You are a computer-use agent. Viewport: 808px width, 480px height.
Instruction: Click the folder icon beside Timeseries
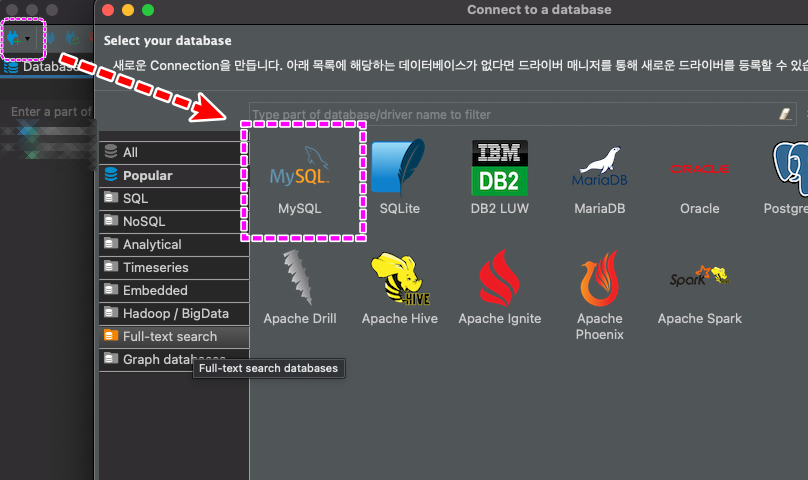[x=111, y=267]
